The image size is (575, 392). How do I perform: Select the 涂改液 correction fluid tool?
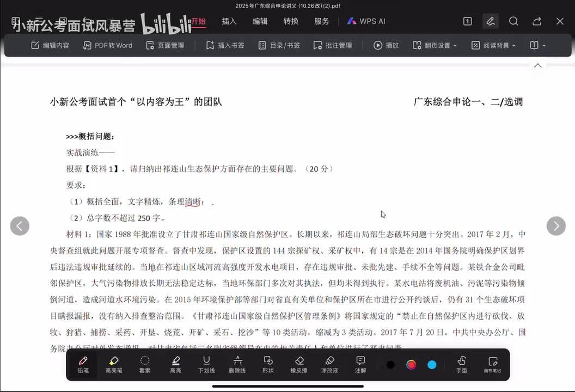pos(329,364)
